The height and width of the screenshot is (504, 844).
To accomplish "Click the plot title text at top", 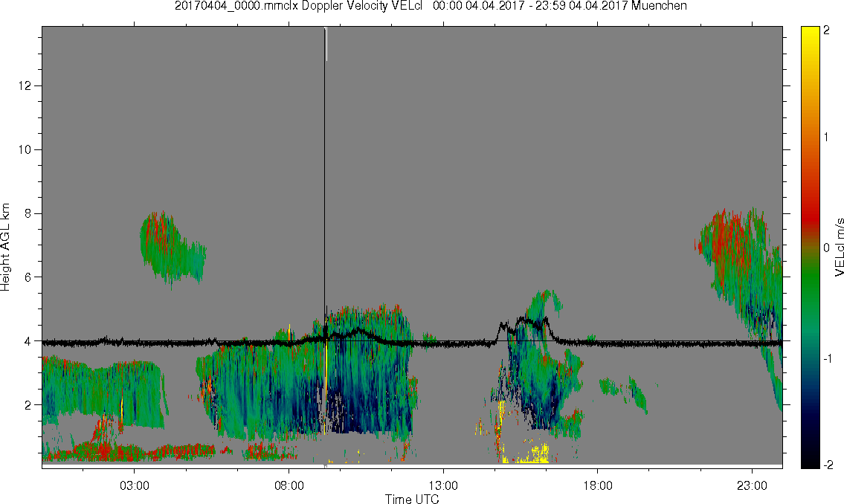I will pyautogui.click(x=431, y=6).
